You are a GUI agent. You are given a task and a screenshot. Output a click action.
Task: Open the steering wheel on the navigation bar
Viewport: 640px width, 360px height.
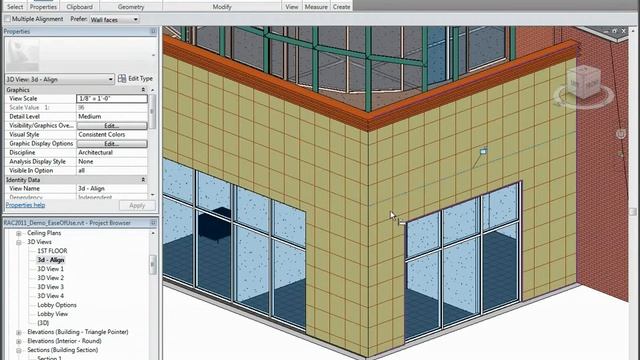[620, 133]
